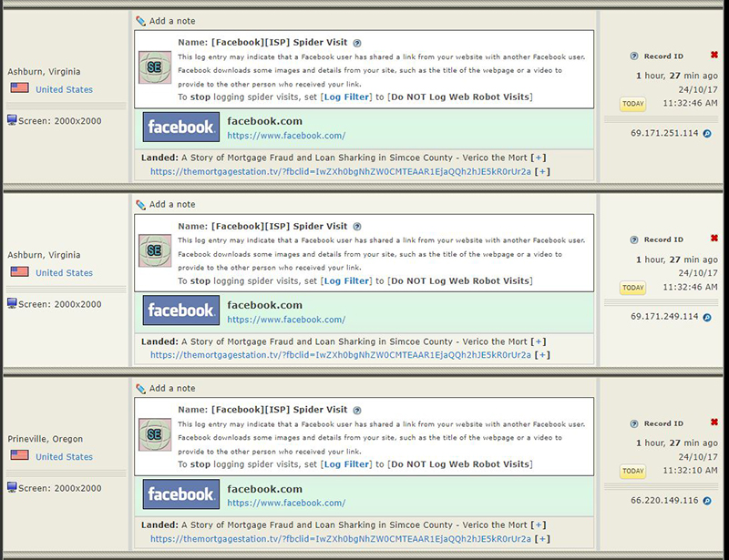The height and width of the screenshot is (560, 729).
Task: Click the SE spider icon in the 69.171.249.114 record
Action: pos(155,250)
